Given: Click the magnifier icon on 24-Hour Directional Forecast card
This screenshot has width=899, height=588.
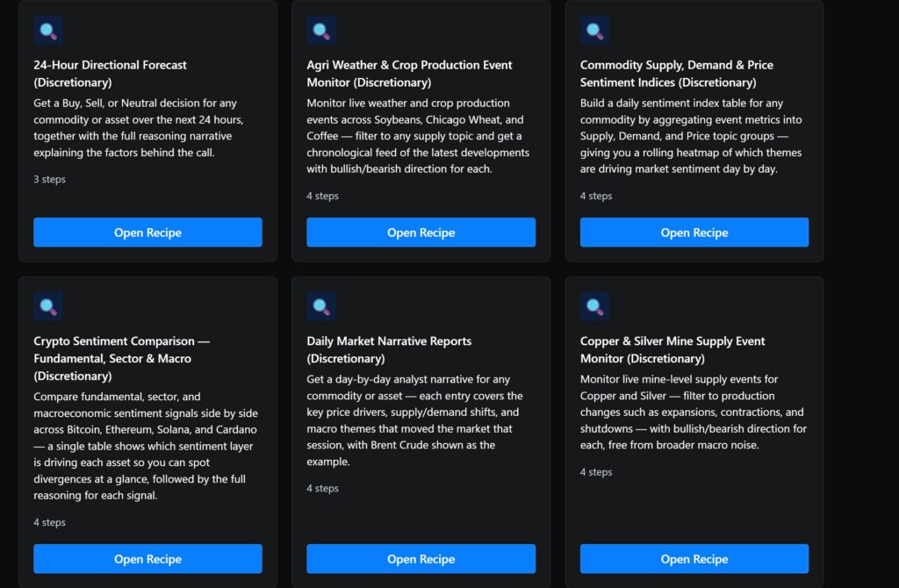Looking at the screenshot, I should (x=47, y=29).
